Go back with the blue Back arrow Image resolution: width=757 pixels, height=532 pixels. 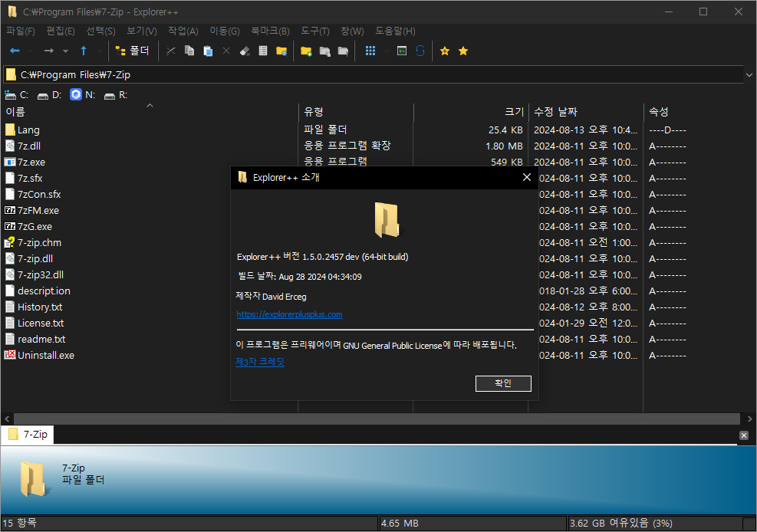[x=15, y=51]
